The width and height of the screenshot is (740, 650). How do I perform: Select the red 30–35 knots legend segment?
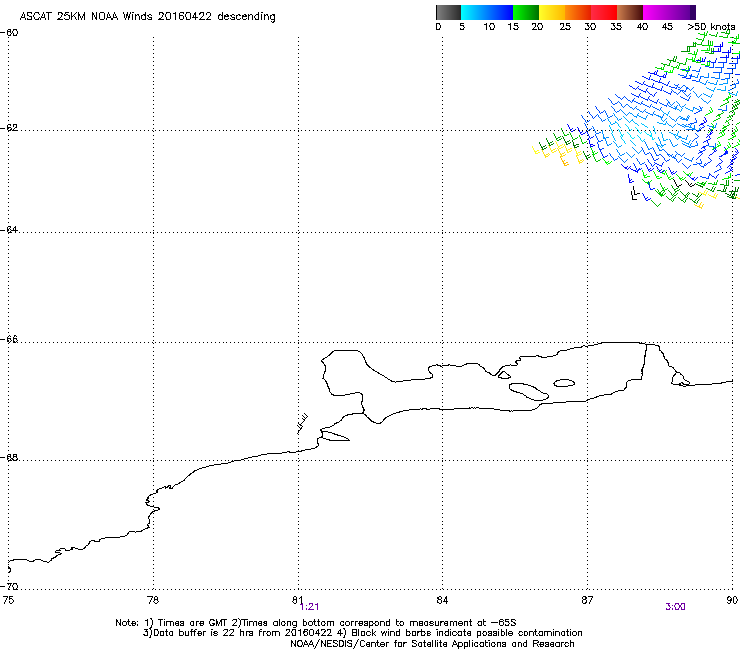pos(604,12)
